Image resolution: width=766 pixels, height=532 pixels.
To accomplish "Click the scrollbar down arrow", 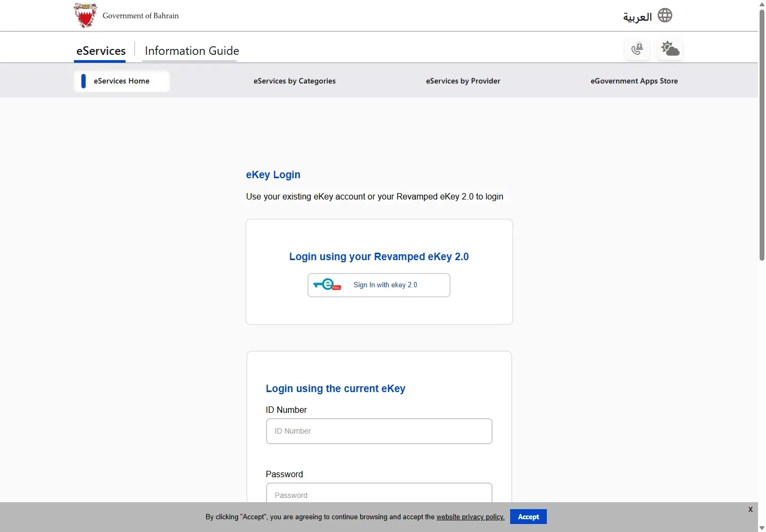I will click(762, 528).
